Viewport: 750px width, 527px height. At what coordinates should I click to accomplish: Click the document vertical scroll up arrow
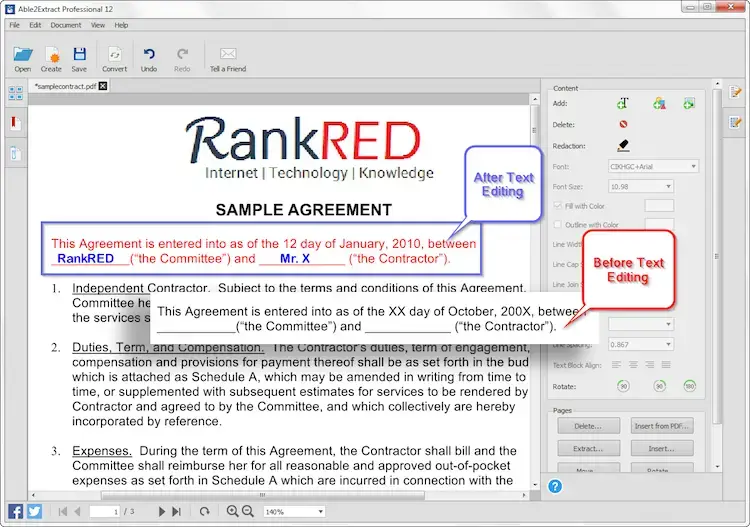[x=535, y=99]
